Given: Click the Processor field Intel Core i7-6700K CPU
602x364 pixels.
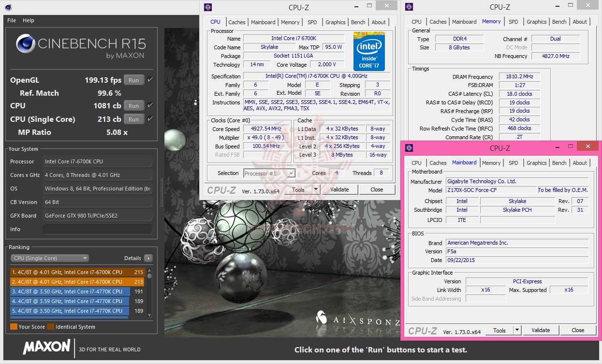Looking at the screenshot, I should click(97, 161).
